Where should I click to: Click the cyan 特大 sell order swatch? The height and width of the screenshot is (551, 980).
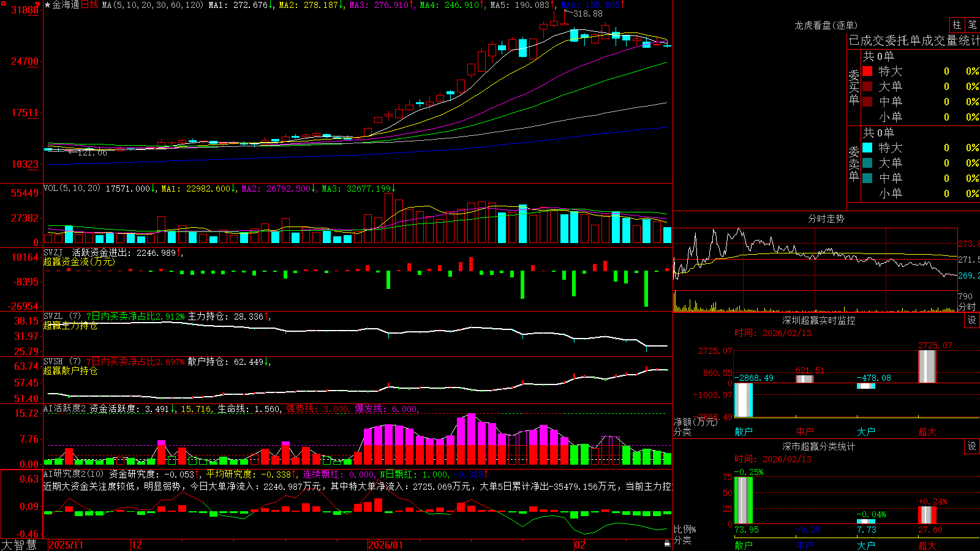(867, 148)
